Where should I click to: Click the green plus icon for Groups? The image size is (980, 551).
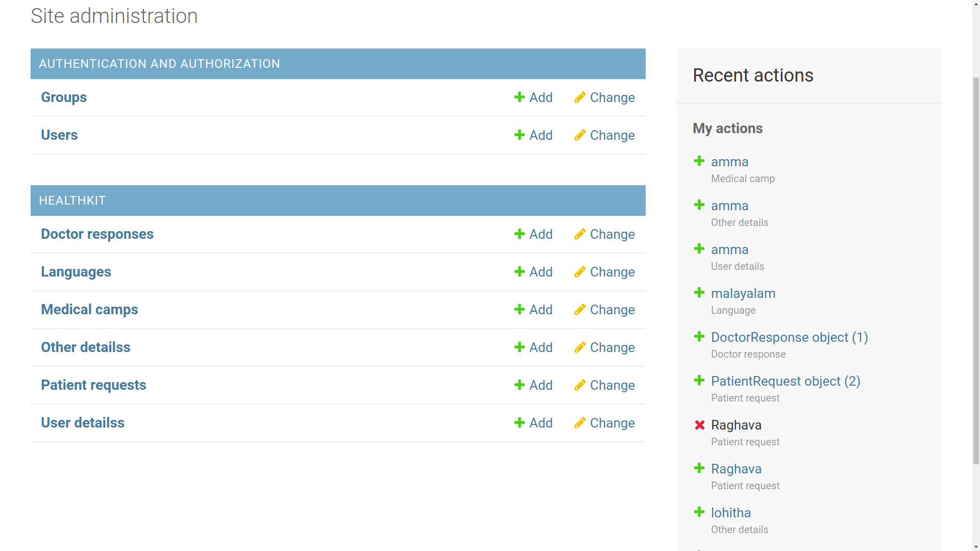(519, 97)
